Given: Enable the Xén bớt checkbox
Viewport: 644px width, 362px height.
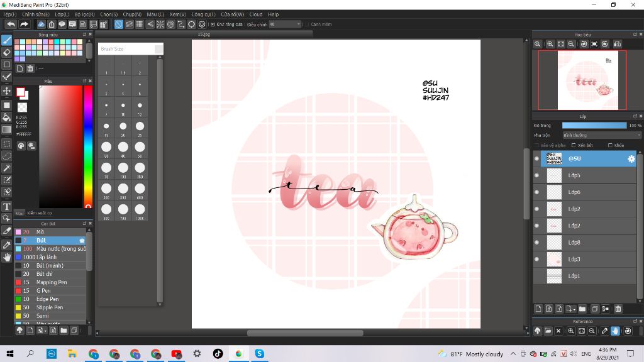Looking at the screenshot, I should (x=574, y=145).
